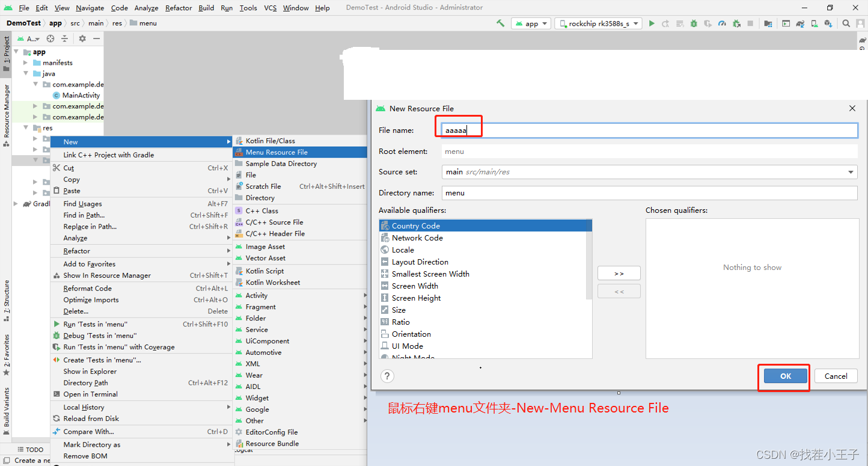Choose Menu Resource File in New submenu

(300, 152)
